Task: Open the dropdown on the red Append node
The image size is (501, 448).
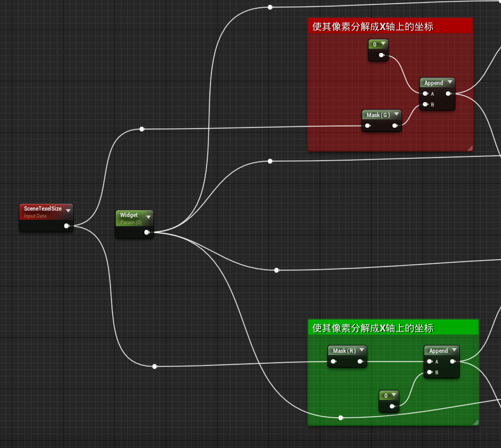Action: [x=450, y=83]
